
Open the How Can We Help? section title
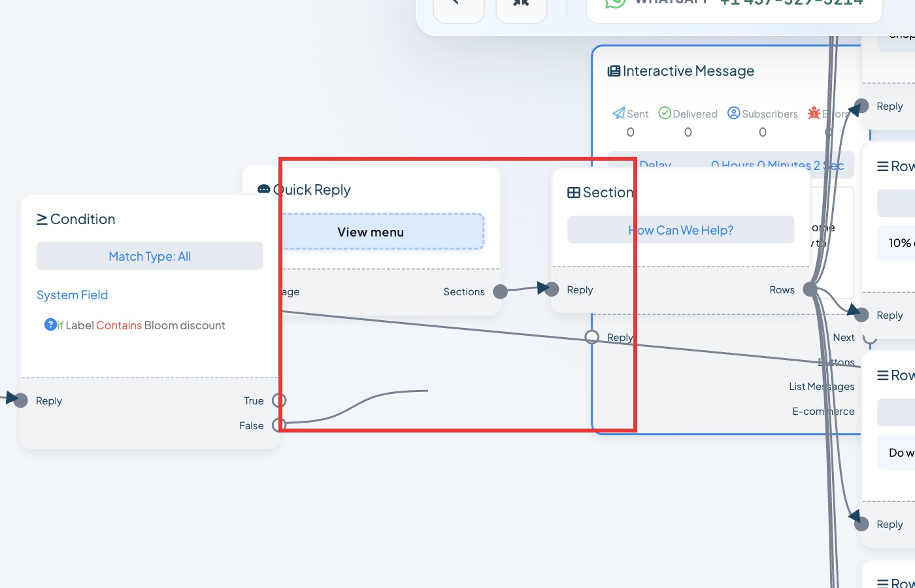coord(681,230)
